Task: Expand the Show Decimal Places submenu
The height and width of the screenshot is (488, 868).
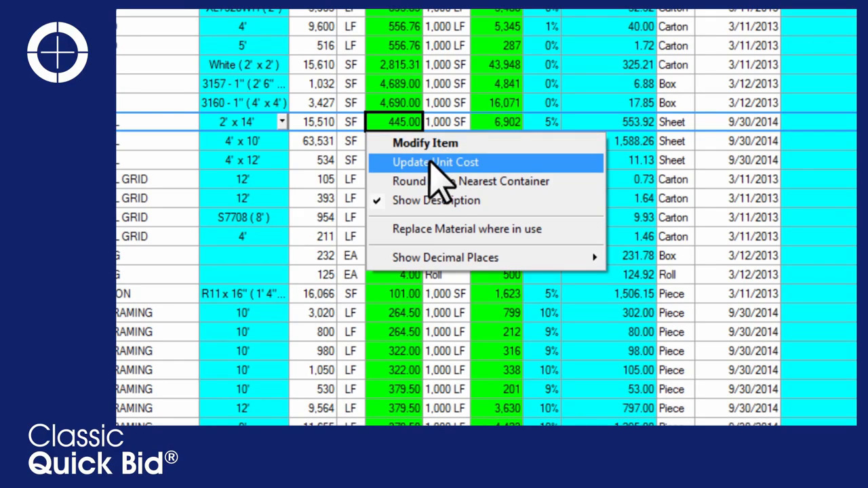Action: click(486, 257)
